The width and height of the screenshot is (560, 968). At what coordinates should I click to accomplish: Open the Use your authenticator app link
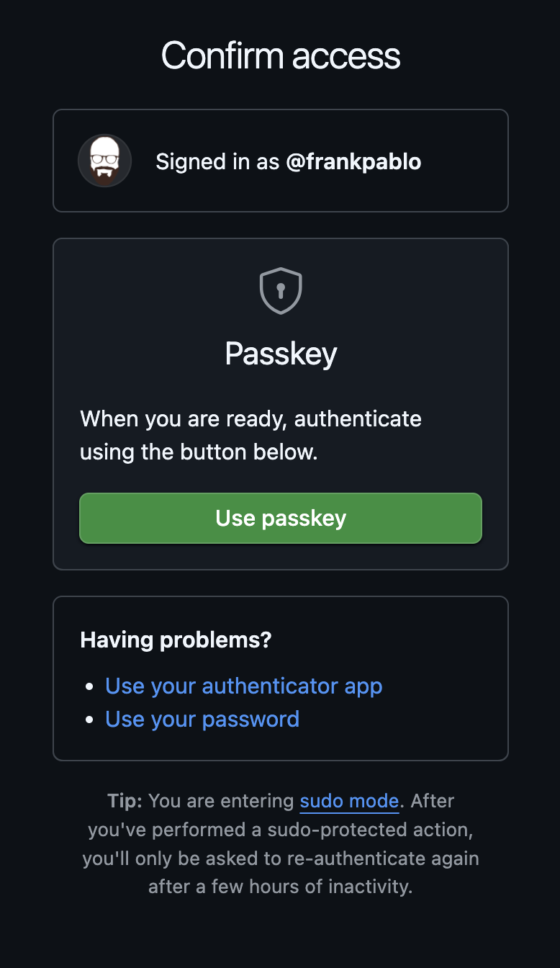tap(243, 686)
